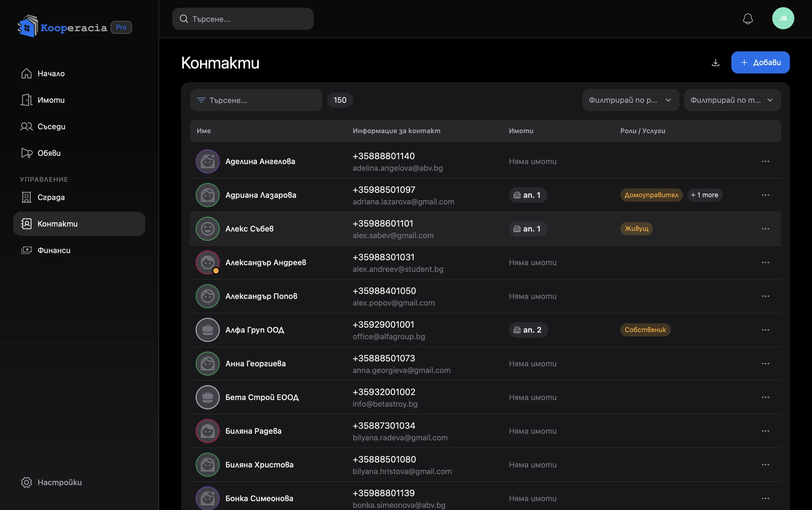Click the Роли / Услуги column header
This screenshot has height=510, width=812.
[643, 131]
